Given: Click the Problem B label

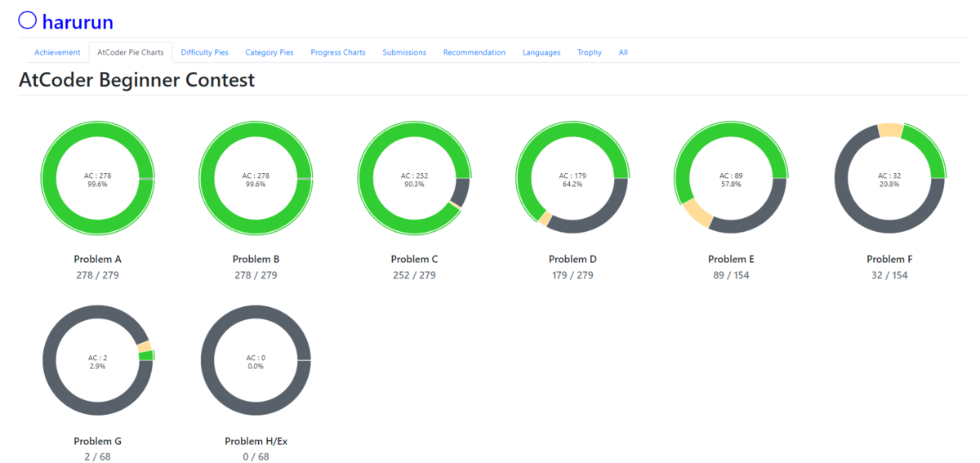Looking at the screenshot, I should (256, 259).
